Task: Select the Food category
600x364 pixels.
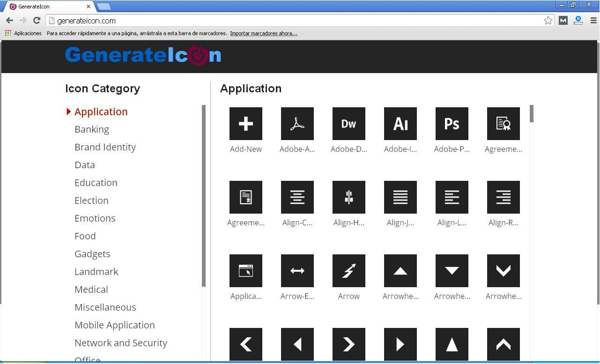Action: (x=85, y=236)
